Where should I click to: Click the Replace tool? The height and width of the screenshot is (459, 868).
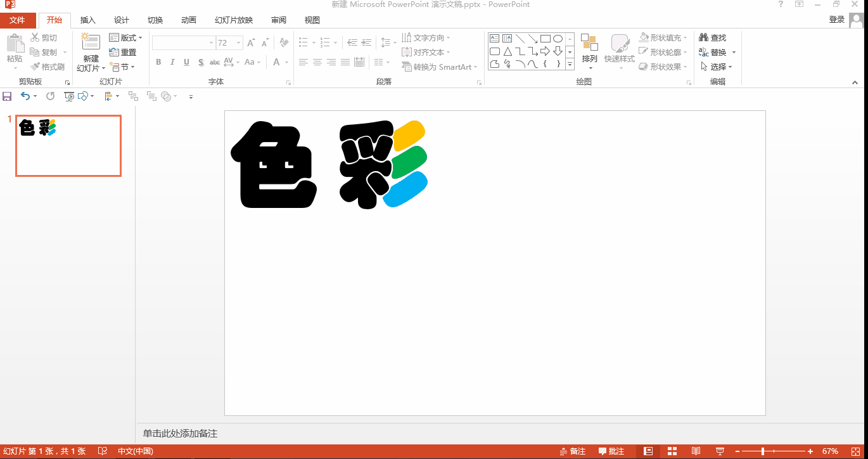point(715,51)
